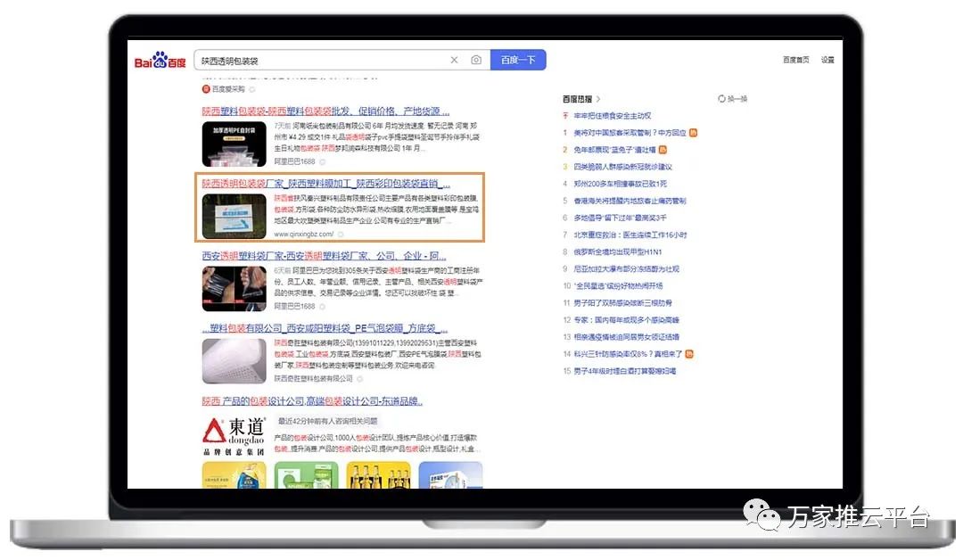Open the 西安透明塑料袋厂家 result title

coord(325,256)
